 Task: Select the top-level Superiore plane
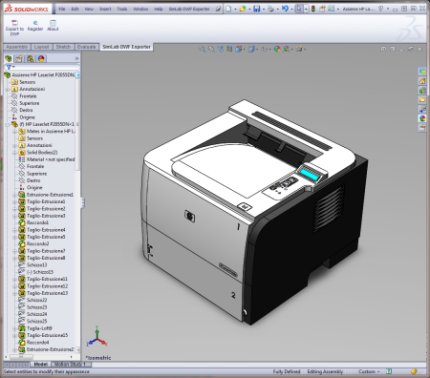click(29, 103)
